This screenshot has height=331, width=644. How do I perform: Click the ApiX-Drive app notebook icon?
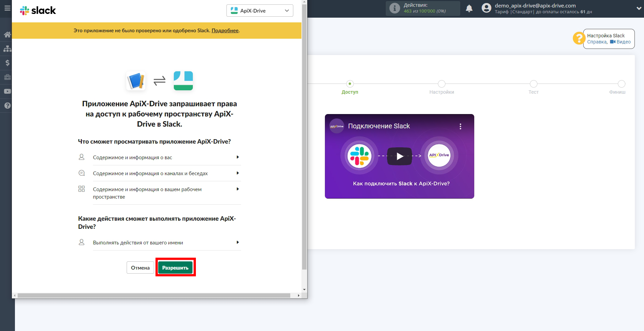(136, 81)
